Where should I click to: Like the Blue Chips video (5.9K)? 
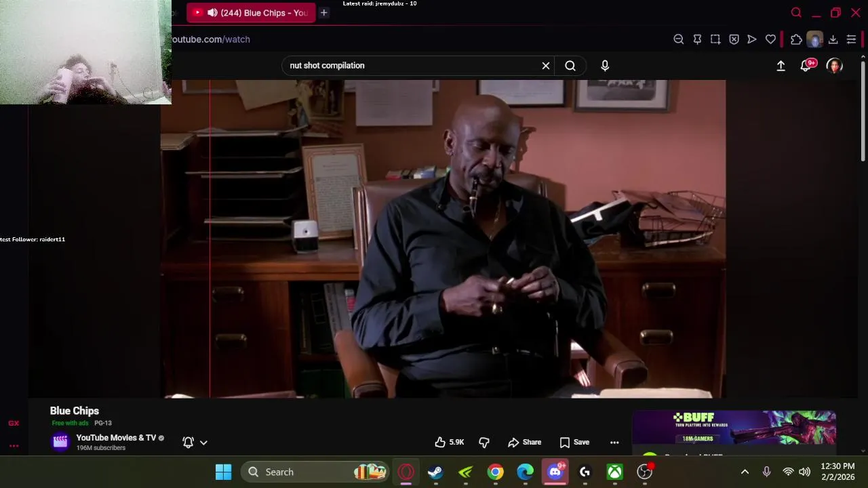point(450,442)
